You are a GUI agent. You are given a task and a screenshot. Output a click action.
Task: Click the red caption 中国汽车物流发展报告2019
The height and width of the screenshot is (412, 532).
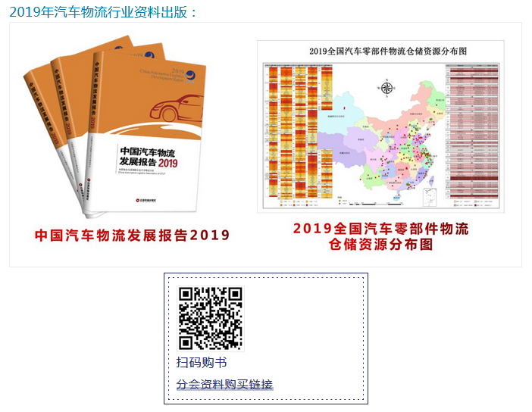[133, 235]
